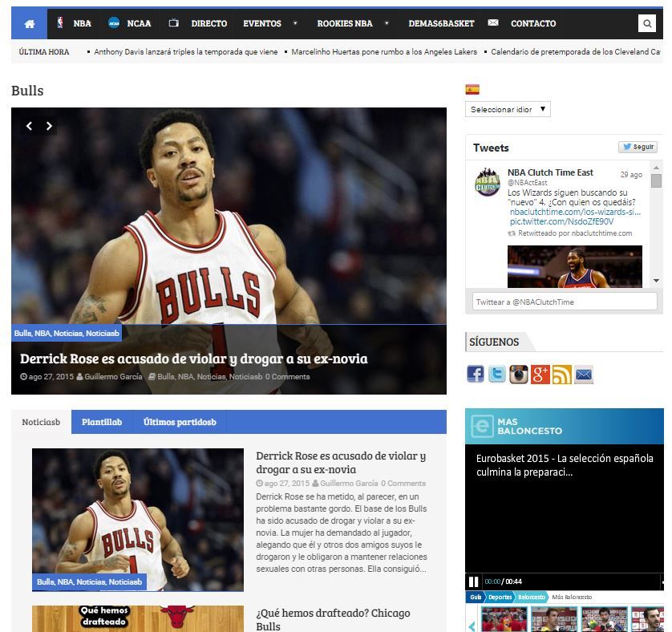Open tweet author name NBA Clutch Time East

tap(550, 172)
